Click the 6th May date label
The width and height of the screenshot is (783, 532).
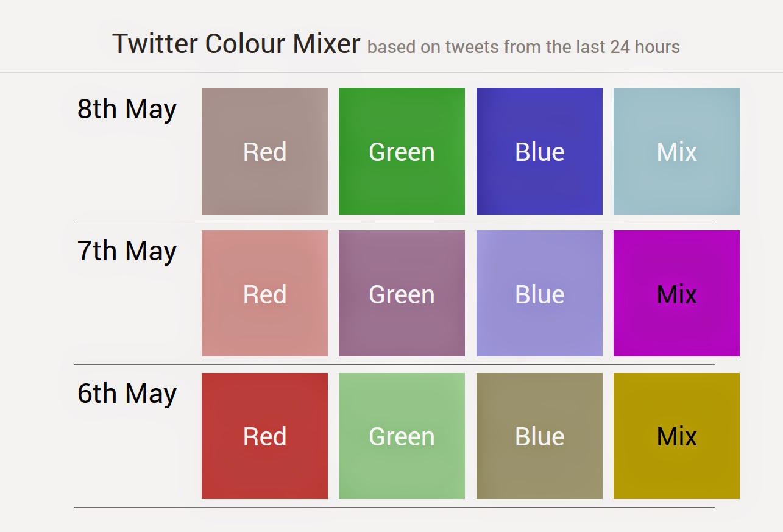[127, 394]
